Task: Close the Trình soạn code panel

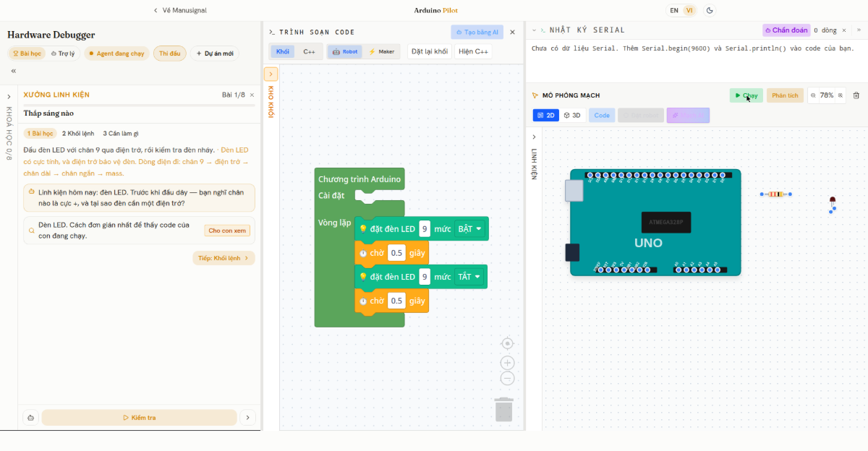Action: [x=512, y=32]
